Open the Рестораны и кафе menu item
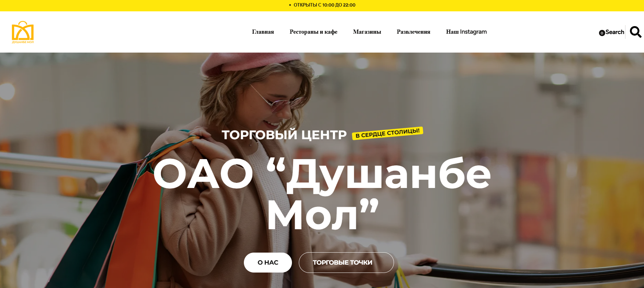Screen dimensions: 644x288 (x=313, y=32)
